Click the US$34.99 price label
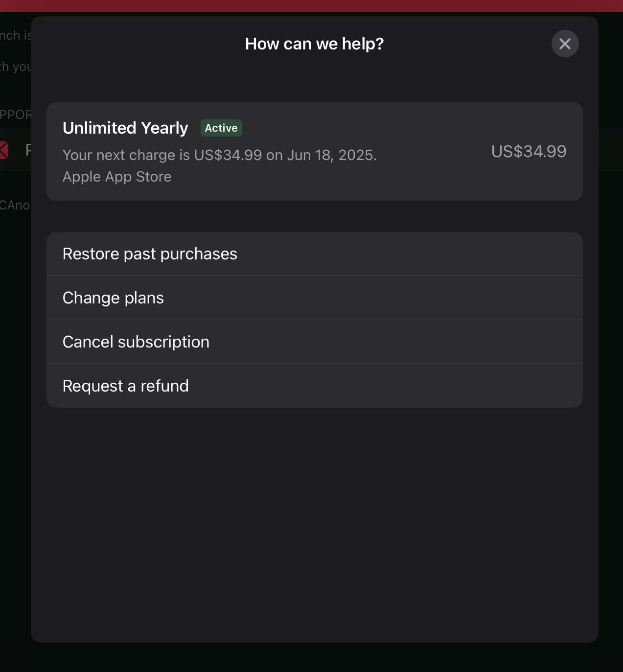623x672 pixels. pos(529,152)
